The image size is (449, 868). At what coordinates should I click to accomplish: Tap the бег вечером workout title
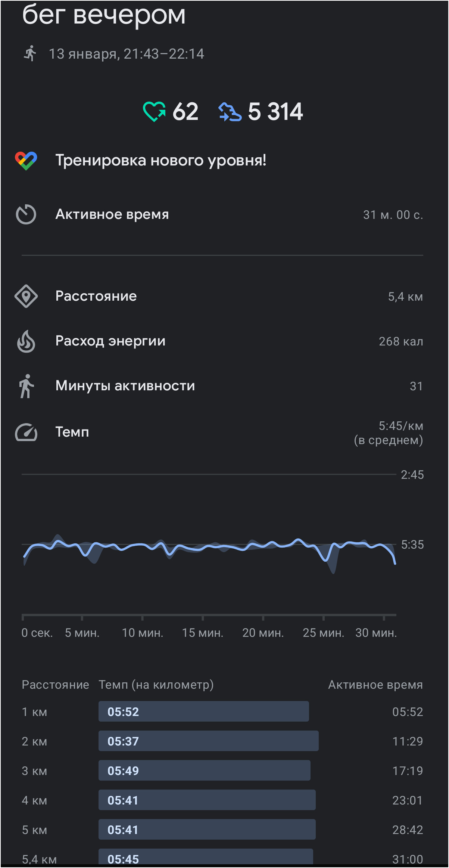point(104,15)
